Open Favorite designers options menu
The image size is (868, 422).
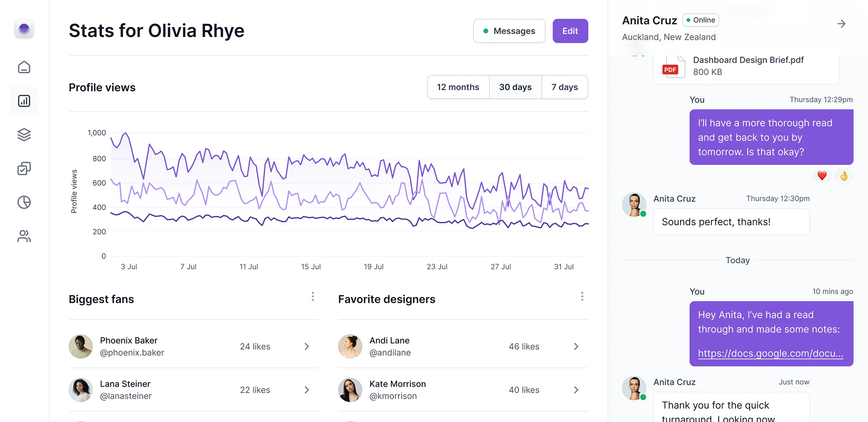[x=582, y=297]
